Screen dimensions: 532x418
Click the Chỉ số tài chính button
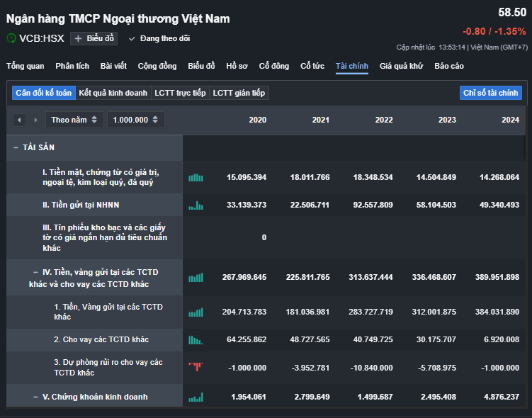(x=490, y=93)
